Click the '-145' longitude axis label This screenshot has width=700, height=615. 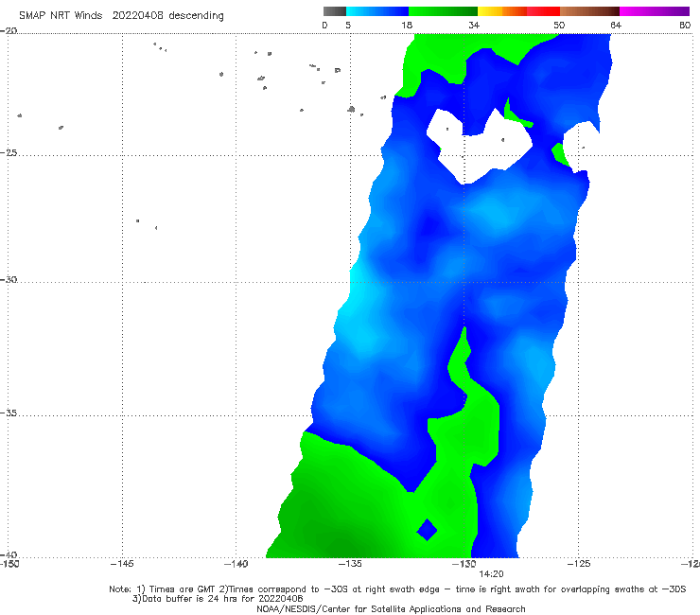click(x=122, y=564)
